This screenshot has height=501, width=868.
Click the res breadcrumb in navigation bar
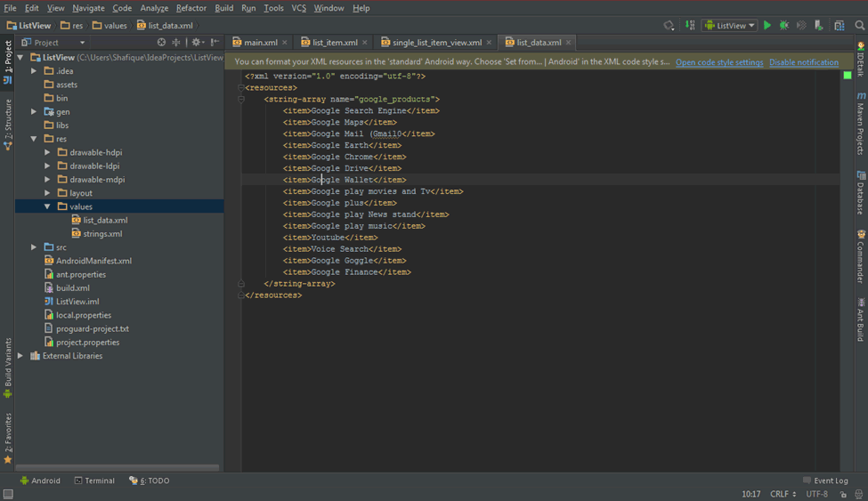[72, 26]
